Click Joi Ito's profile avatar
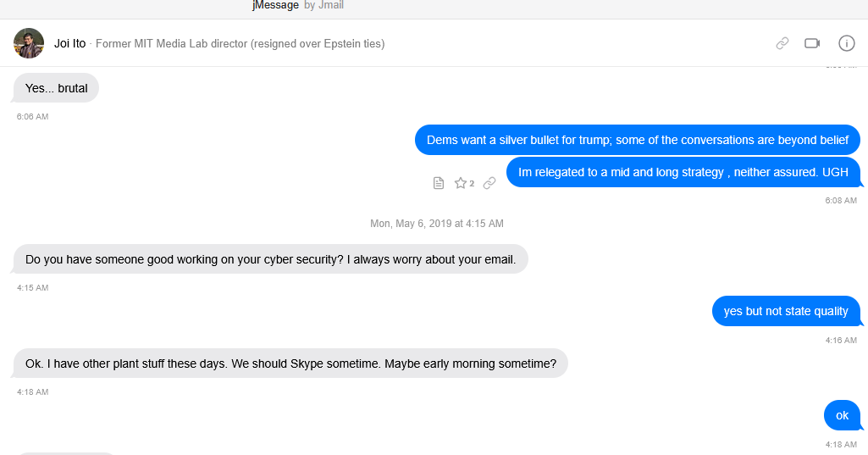Image resolution: width=868 pixels, height=455 pixels. pos(29,43)
